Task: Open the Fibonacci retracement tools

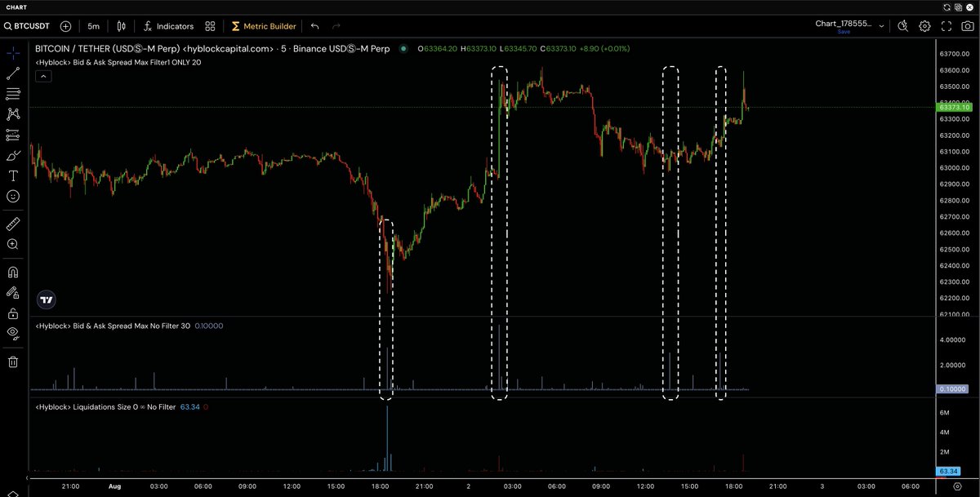Action: [13, 95]
